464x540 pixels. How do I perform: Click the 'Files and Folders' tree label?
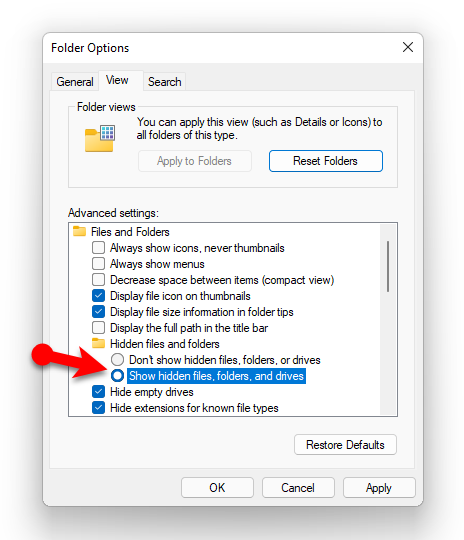130,232
